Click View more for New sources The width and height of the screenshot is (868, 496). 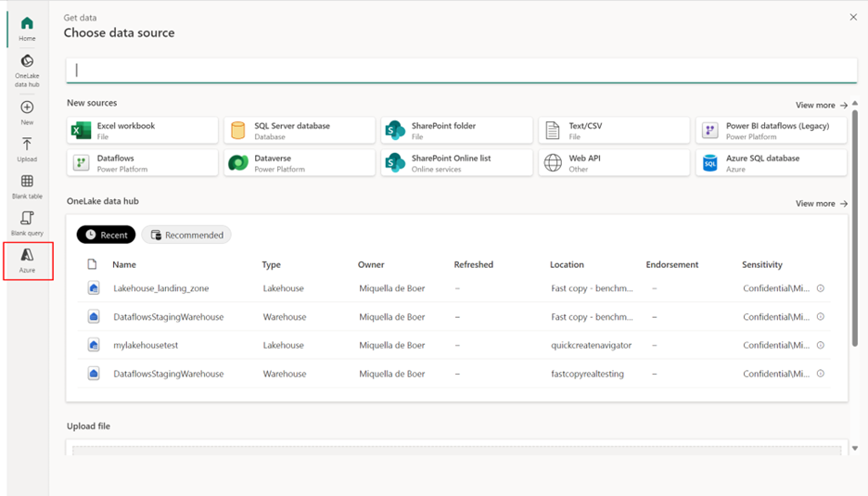[x=822, y=105]
